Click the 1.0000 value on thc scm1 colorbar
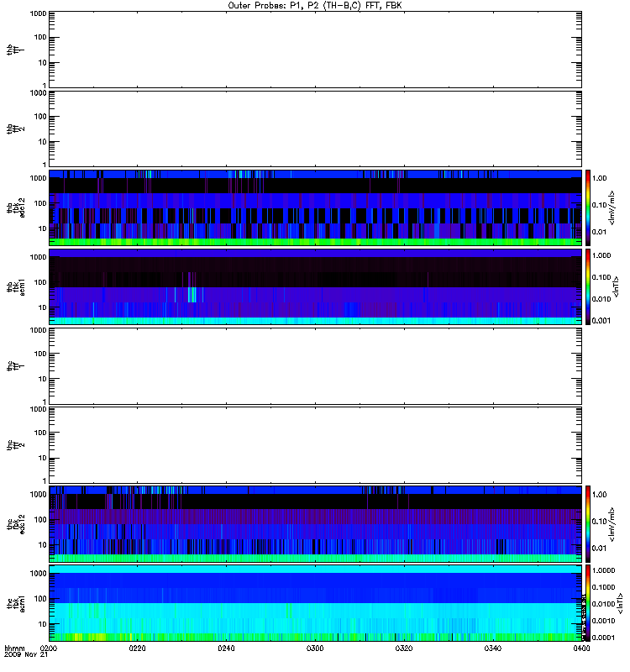 [603, 570]
